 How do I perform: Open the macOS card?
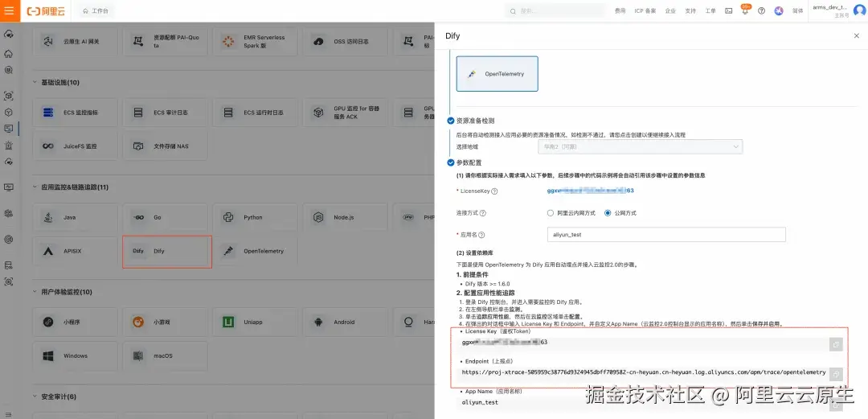[x=165, y=355]
